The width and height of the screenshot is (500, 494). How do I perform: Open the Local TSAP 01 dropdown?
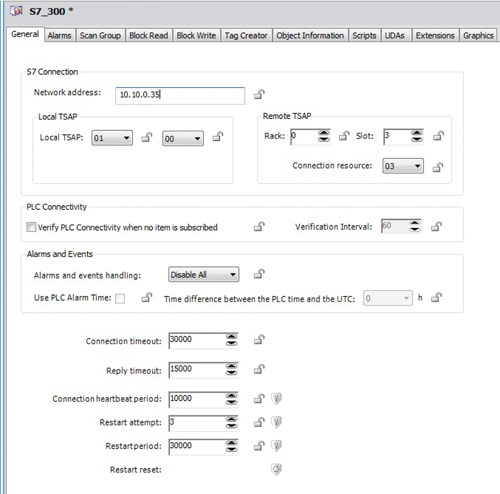coord(112,138)
